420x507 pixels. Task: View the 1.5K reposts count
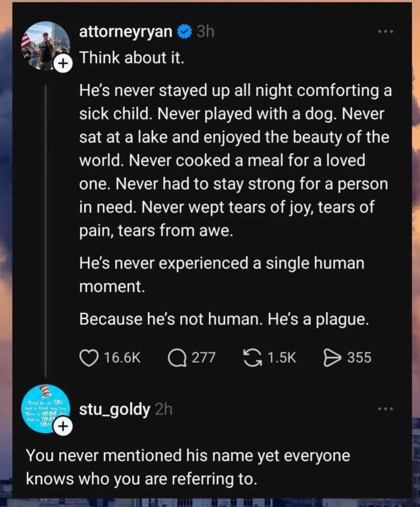click(x=281, y=358)
